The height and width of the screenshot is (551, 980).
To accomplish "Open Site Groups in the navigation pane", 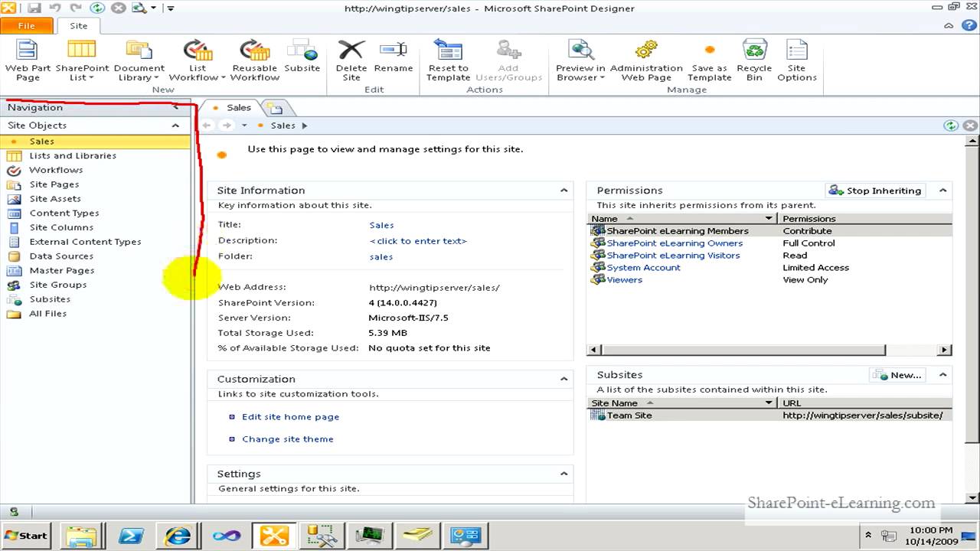I will pos(57,285).
